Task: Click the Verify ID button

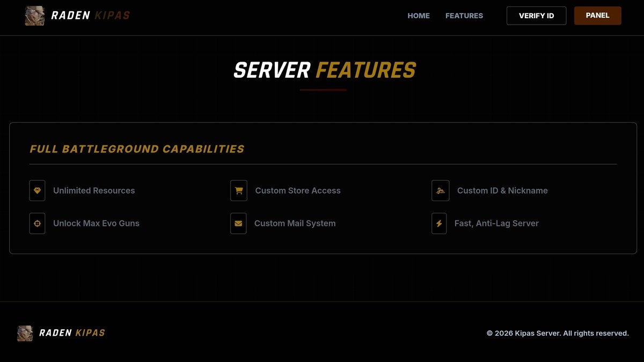Action: coord(536,16)
